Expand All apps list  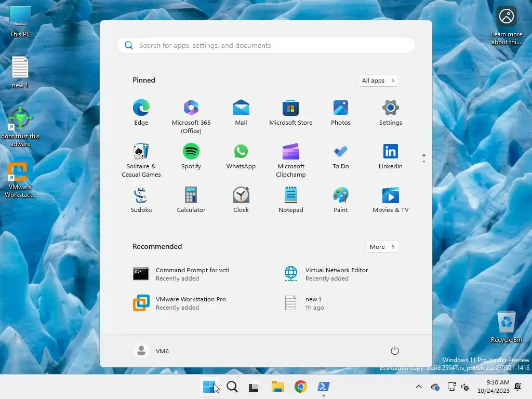pyautogui.click(x=378, y=81)
